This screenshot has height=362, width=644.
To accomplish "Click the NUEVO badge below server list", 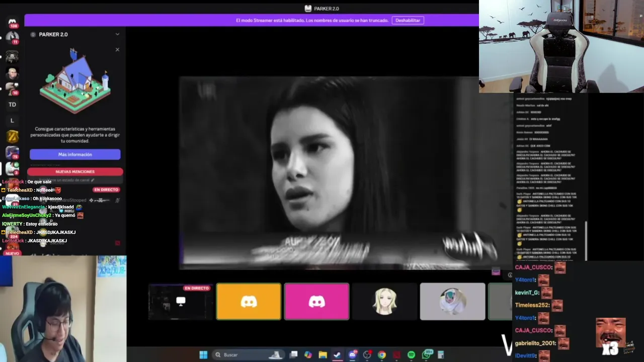I will click(12, 253).
